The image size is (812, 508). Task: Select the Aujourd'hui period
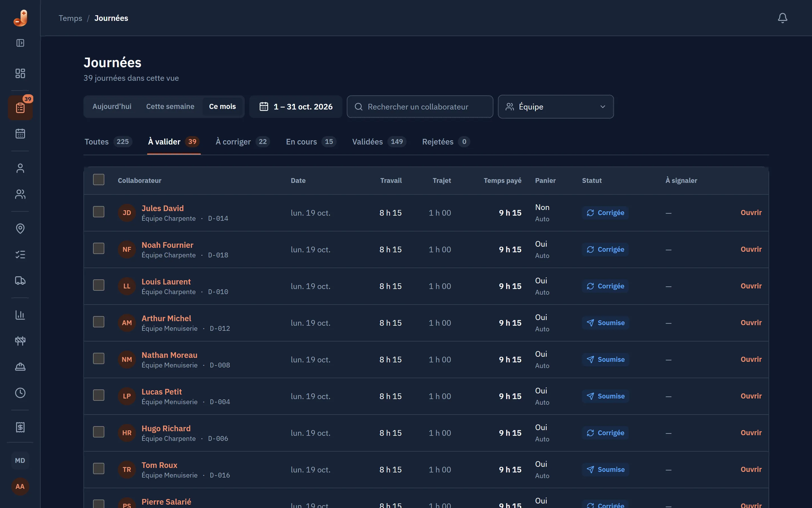click(x=112, y=106)
